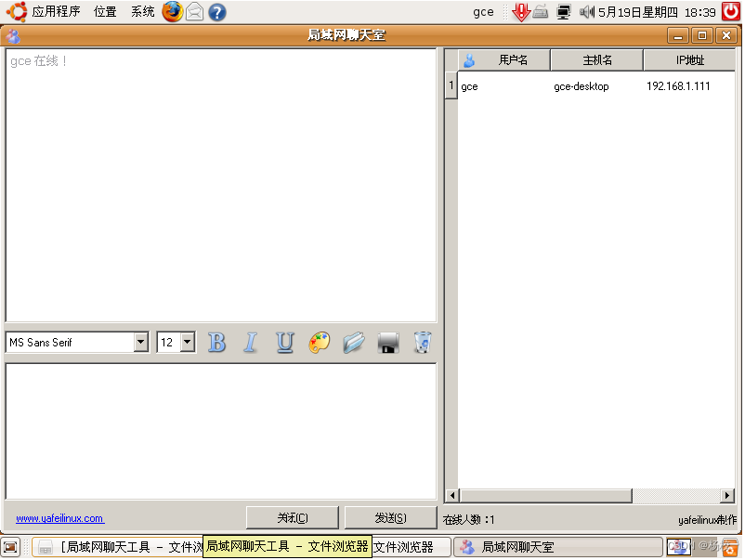The image size is (745, 560).
Task: Open the font color palette
Action: (x=320, y=342)
